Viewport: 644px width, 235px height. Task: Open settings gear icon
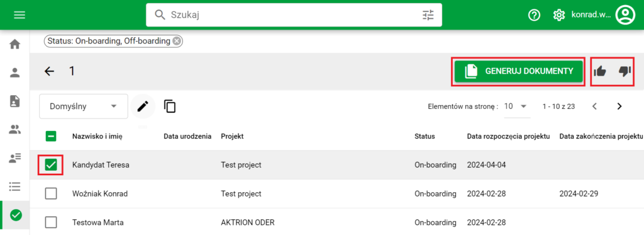[558, 15]
